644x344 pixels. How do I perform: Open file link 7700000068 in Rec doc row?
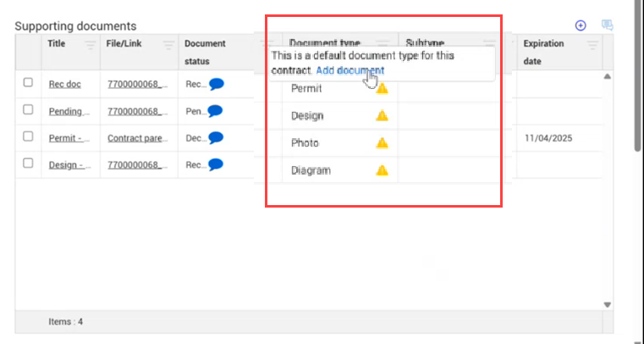point(138,84)
